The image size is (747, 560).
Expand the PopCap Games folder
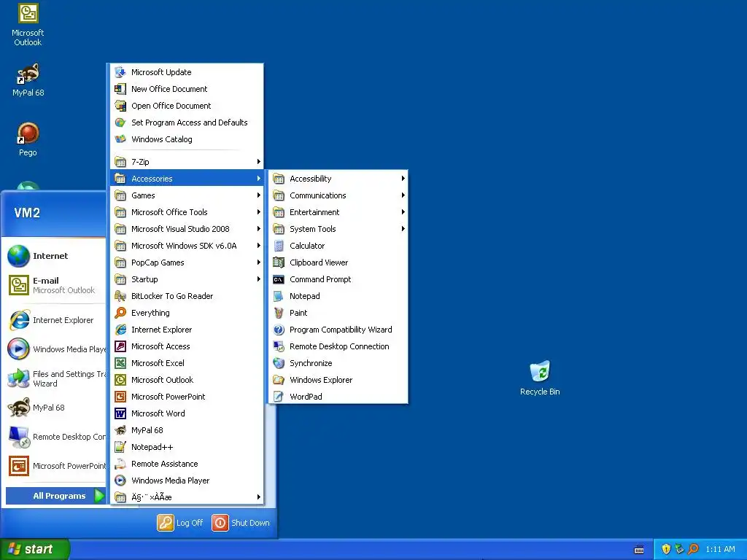(x=187, y=262)
